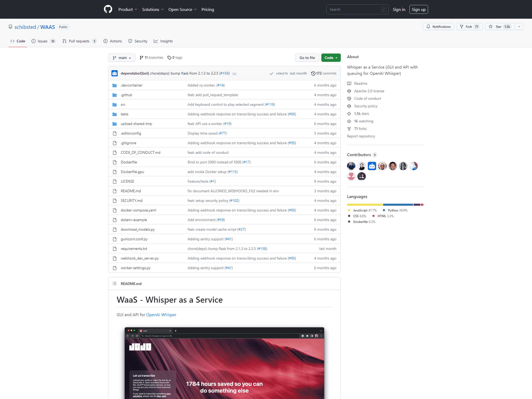
Task: Click the src folder icon
Action: [x=115, y=104]
